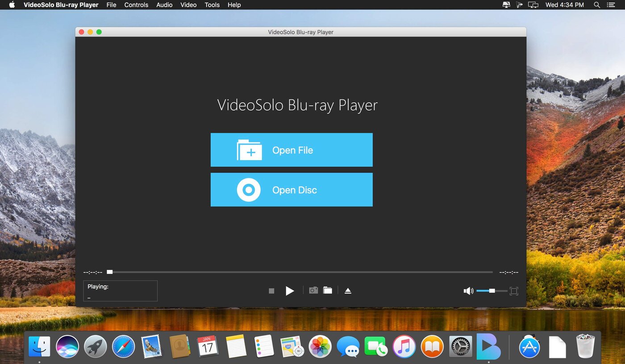625x364 pixels.
Task: Expand the Tools menu
Action: pyautogui.click(x=212, y=5)
